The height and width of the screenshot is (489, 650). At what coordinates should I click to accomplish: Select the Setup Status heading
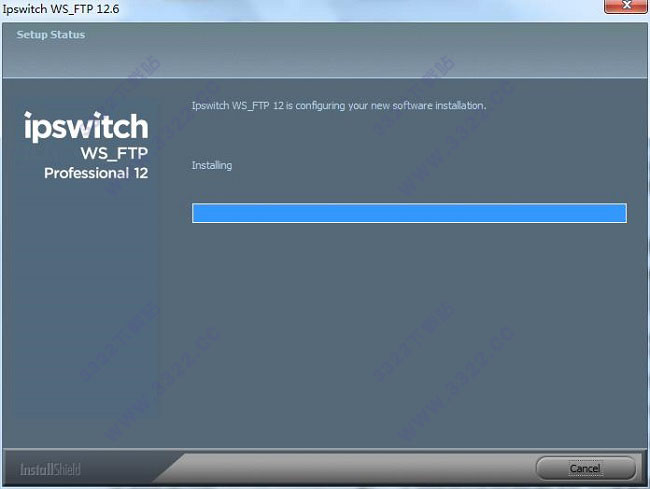click(x=51, y=34)
